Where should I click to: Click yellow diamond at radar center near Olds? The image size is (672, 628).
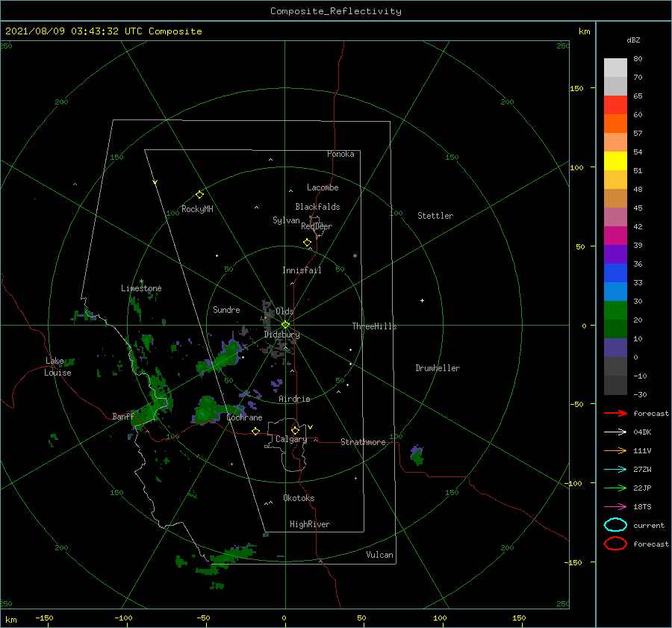pos(285,325)
